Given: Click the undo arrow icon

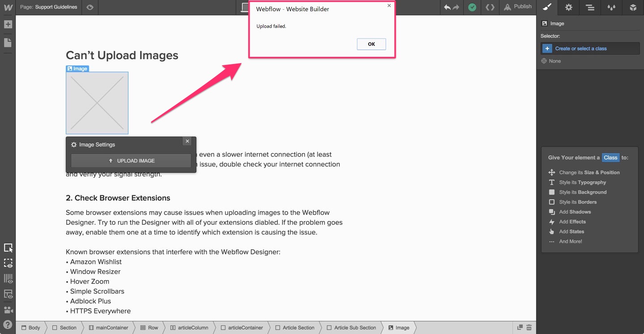Looking at the screenshot, I should [x=447, y=7].
